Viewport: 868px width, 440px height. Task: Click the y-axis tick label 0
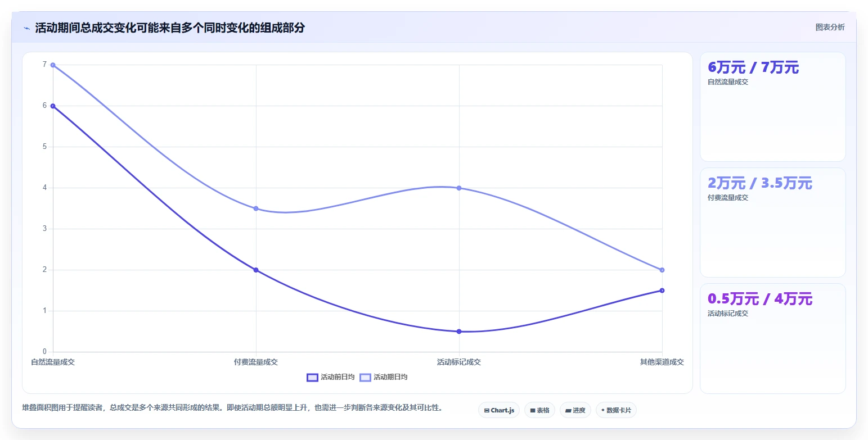point(44,352)
